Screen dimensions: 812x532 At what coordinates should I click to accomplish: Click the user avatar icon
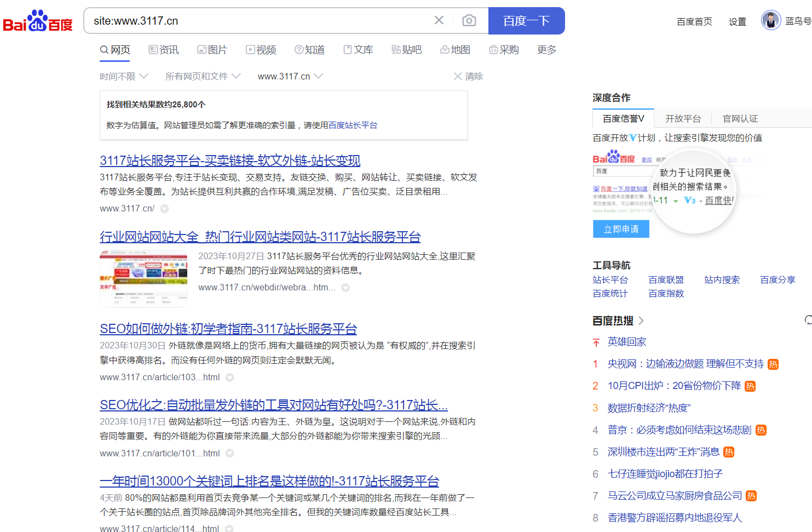771,20
